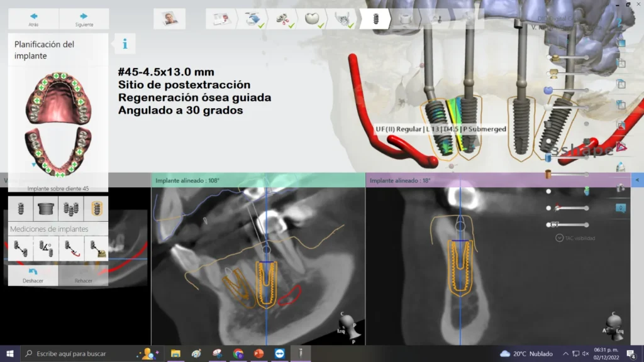The image size is (644, 362).
Task: Show hidden system tray icons
Action: click(x=565, y=353)
